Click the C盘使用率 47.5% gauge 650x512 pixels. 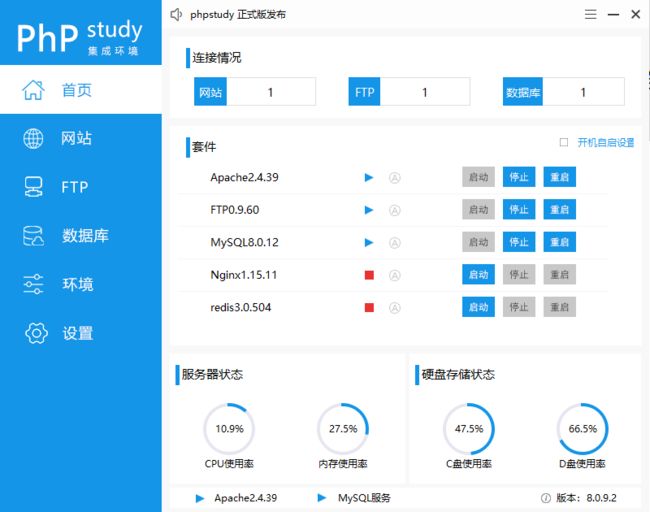pyautogui.click(x=469, y=429)
